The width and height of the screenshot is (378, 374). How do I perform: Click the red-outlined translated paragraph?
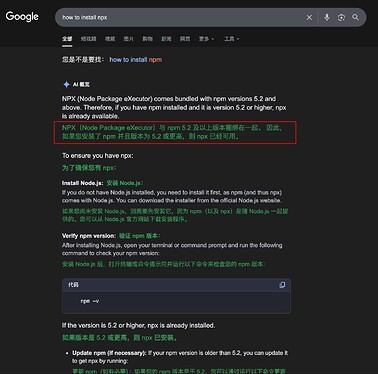(175, 132)
